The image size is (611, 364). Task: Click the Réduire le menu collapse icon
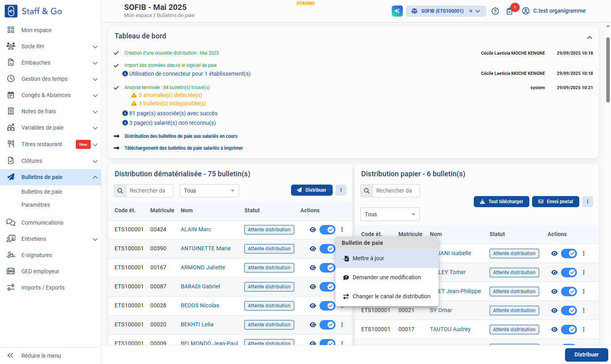pyautogui.click(x=11, y=356)
